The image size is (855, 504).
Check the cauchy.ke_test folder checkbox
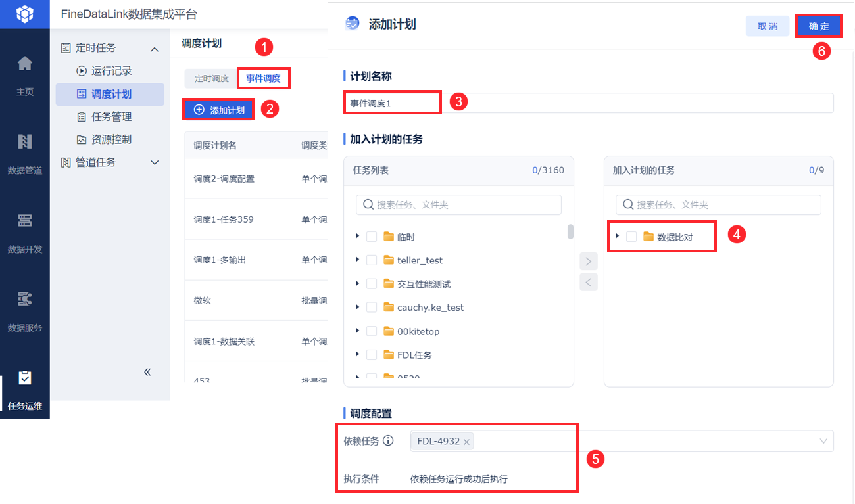pyautogui.click(x=372, y=307)
